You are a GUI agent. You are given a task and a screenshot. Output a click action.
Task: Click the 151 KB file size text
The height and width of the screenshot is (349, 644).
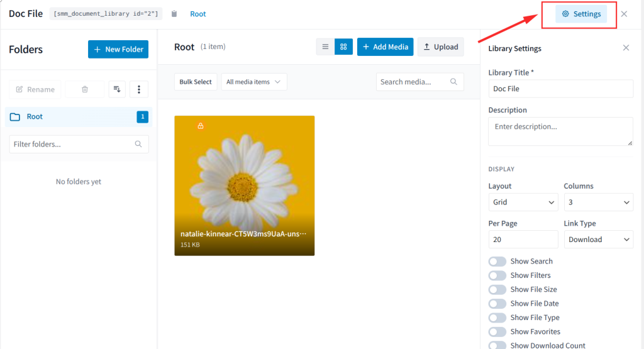pos(190,245)
